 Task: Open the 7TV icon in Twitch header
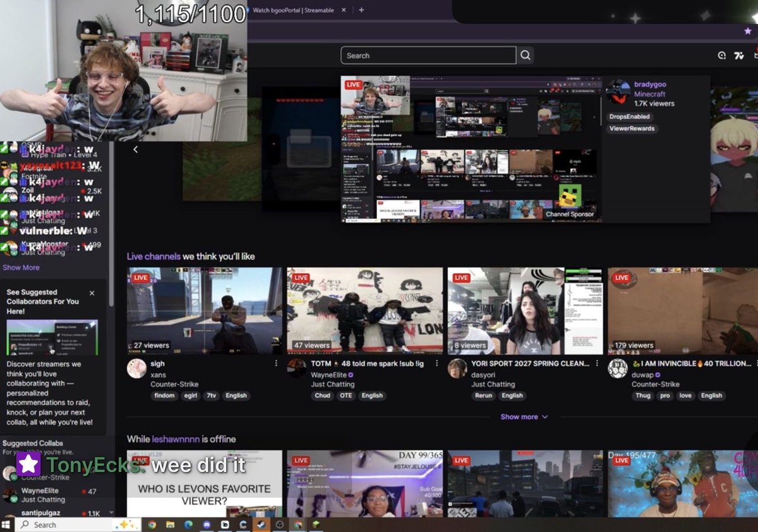(738, 56)
